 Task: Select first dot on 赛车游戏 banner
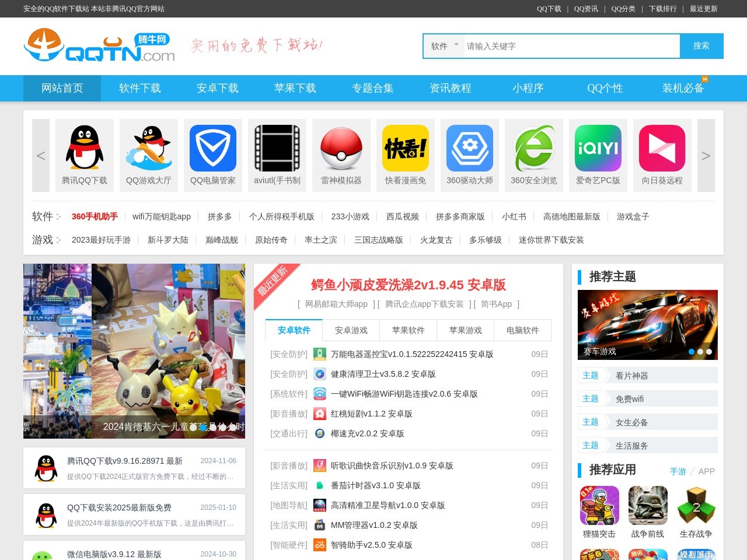pos(692,352)
